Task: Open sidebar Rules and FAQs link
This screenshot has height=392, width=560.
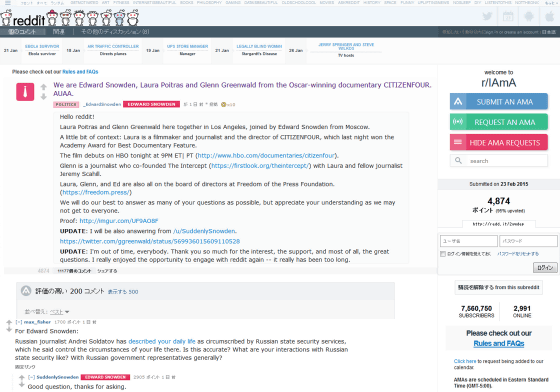Action: (x=499, y=343)
